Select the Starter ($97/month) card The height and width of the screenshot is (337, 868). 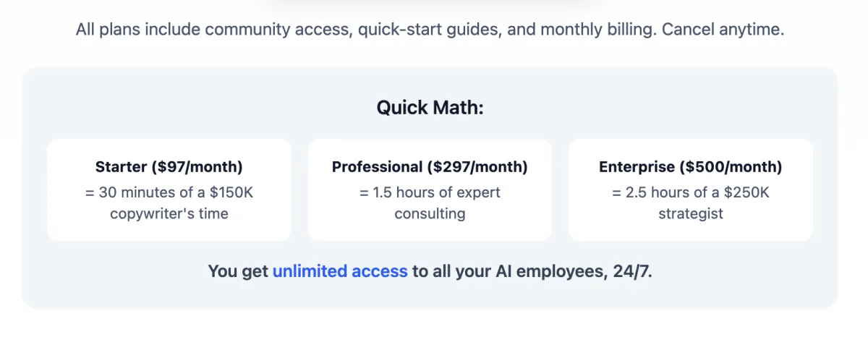pos(169,189)
